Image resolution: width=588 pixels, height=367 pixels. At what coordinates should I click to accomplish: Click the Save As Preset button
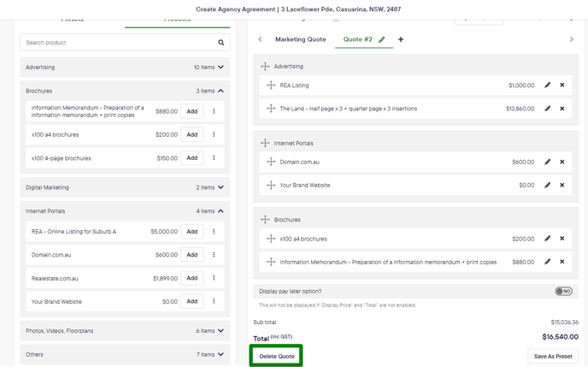click(x=553, y=356)
